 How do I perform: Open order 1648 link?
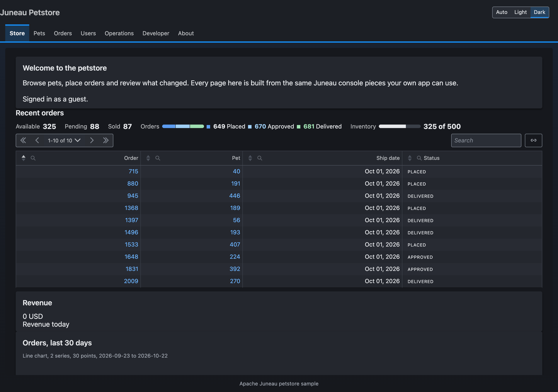click(131, 257)
